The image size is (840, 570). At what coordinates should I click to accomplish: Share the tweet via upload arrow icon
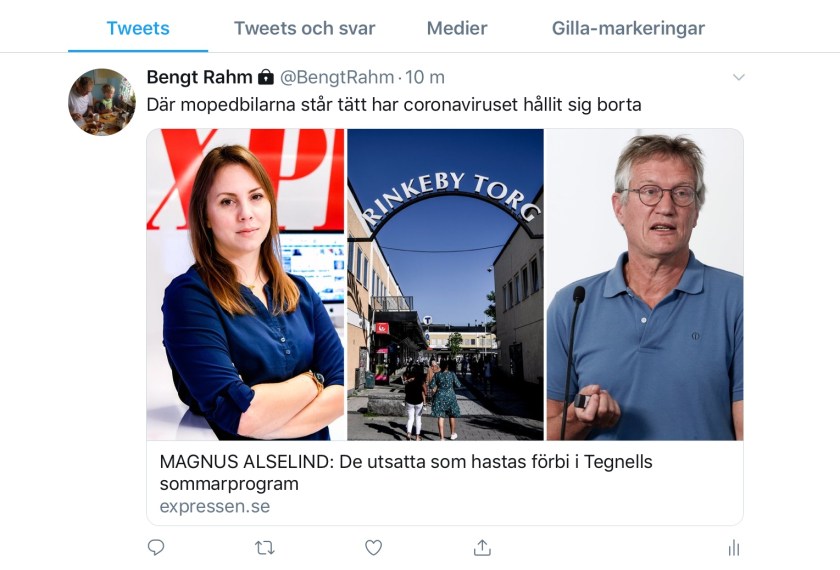coord(482,548)
